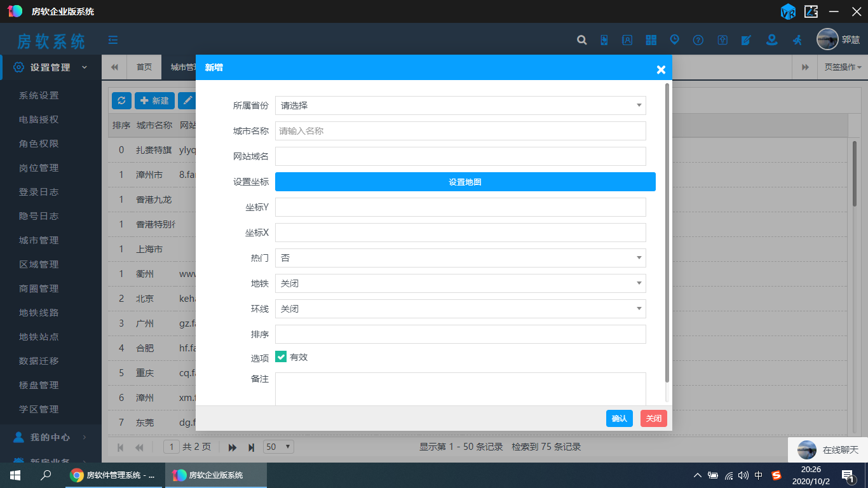Click the 备注 text area
This screenshot has height=488, width=868.
(461, 389)
